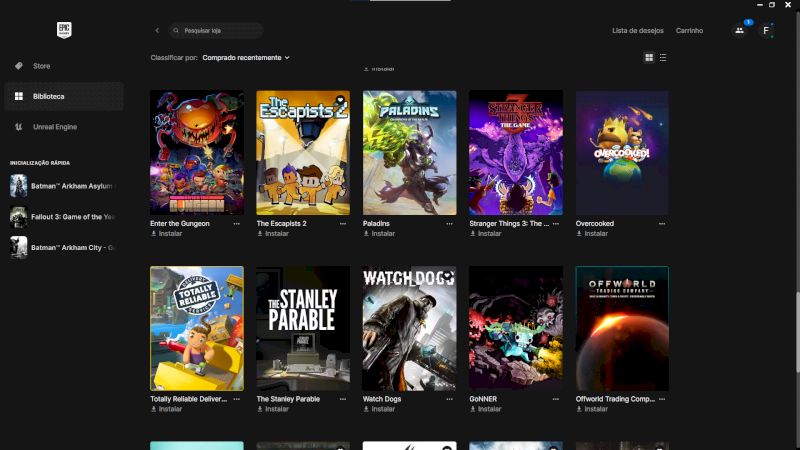The image size is (800, 450).
Task: Open the Carrinho link
Action: click(689, 31)
